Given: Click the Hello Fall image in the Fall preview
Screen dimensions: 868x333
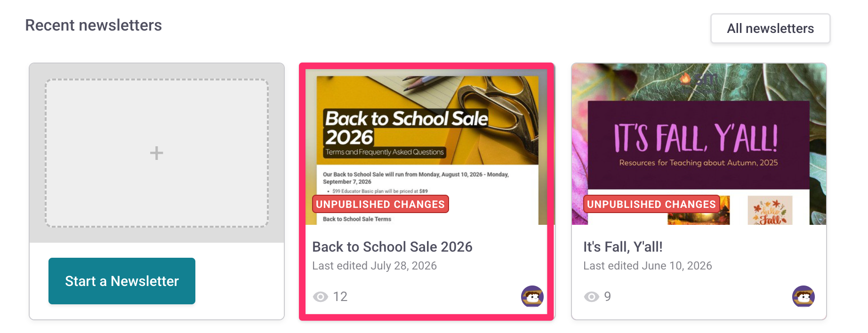Looking at the screenshot, I should (770, 210).
